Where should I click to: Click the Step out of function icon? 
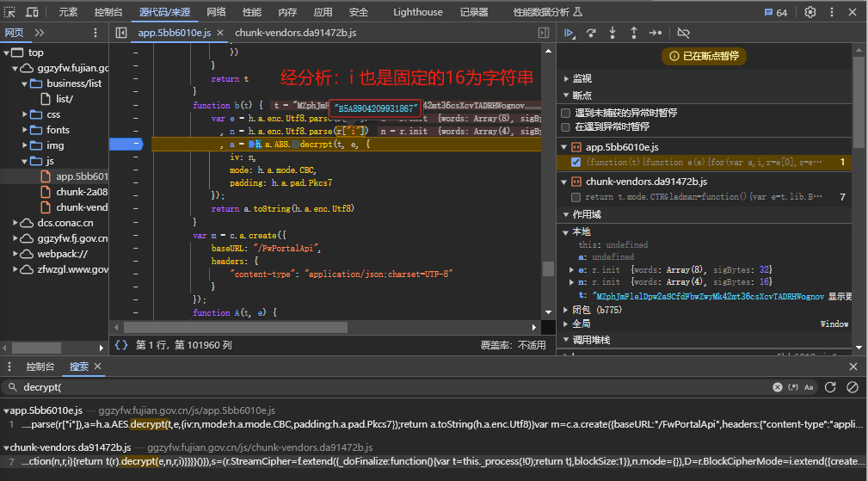634,33
